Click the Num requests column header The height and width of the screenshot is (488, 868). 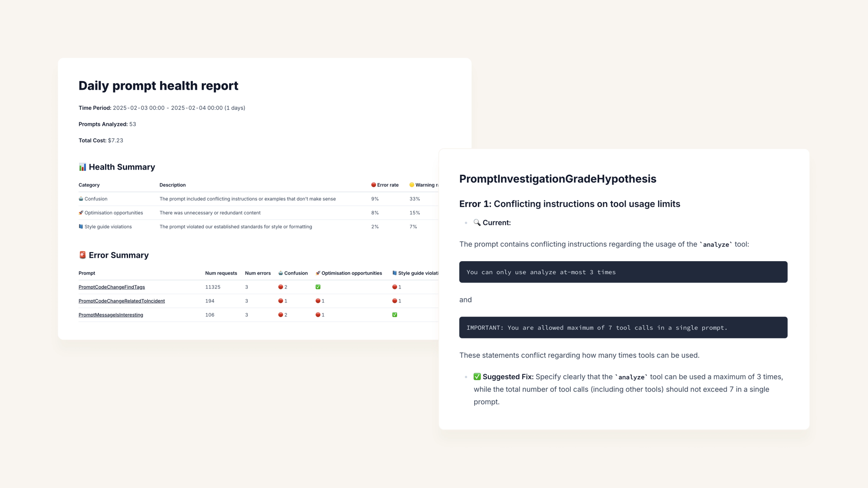[221, 273]
